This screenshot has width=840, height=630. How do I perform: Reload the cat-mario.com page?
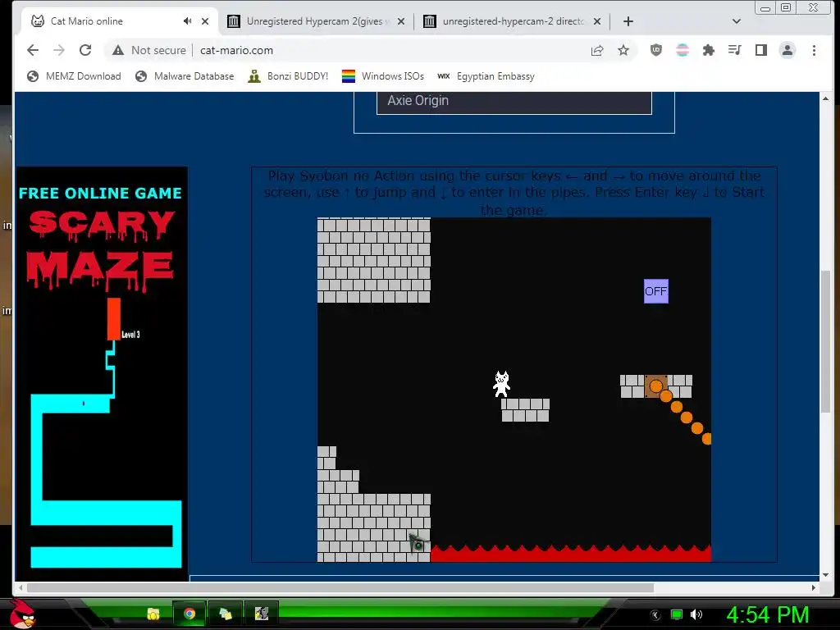pyautogui.click(x=85, y=50)
